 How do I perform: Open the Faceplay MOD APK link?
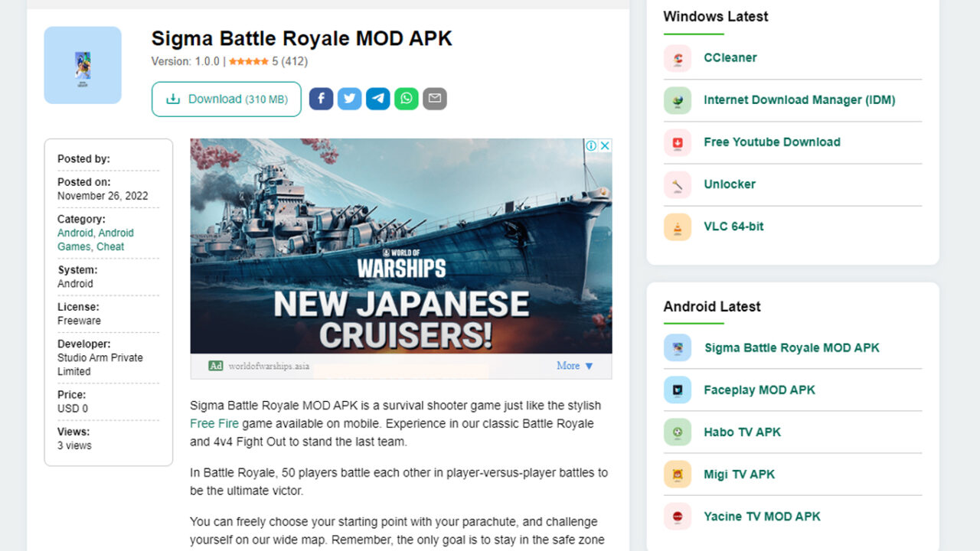click(x=759, y=390)
